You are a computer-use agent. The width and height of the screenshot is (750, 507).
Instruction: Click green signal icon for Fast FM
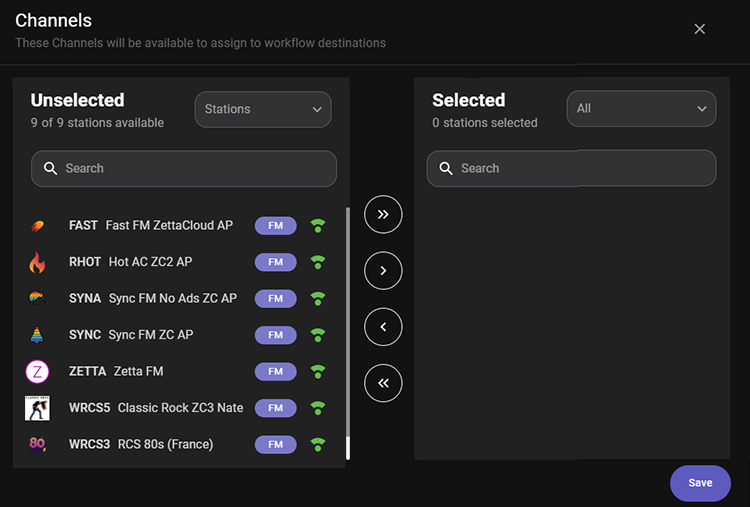click(318, 226)
